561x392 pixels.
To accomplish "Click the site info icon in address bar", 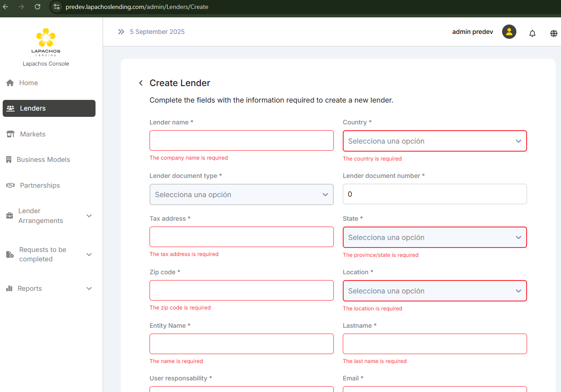I will tap(56, 7).
